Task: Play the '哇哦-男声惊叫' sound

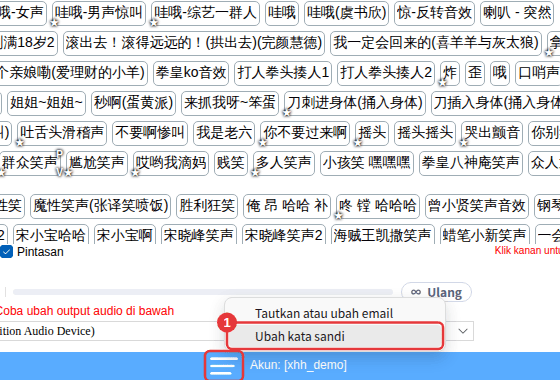Action: click(x=99, y=13)
